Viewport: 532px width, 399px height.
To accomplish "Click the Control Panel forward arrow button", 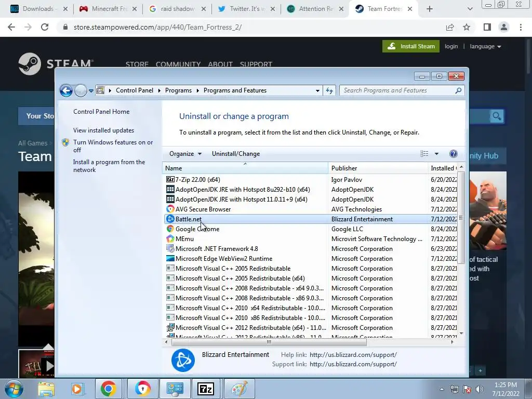I will [x=81, y=90].
